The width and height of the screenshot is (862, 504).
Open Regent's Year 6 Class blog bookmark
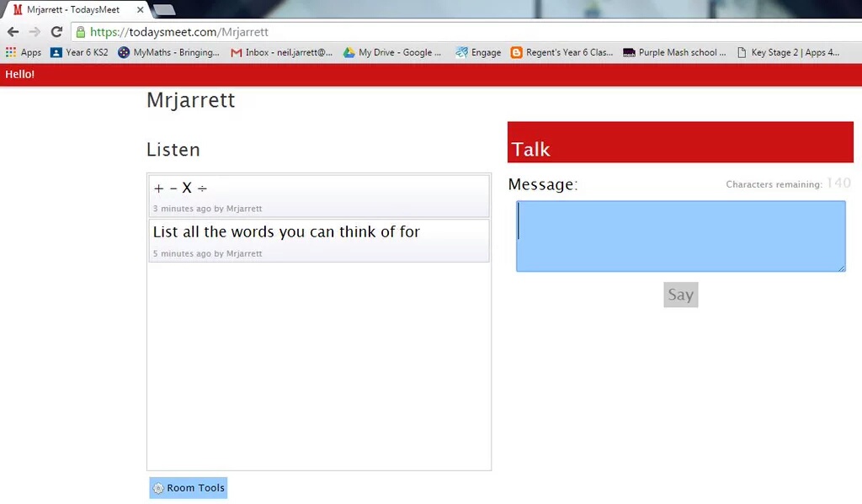561,52
